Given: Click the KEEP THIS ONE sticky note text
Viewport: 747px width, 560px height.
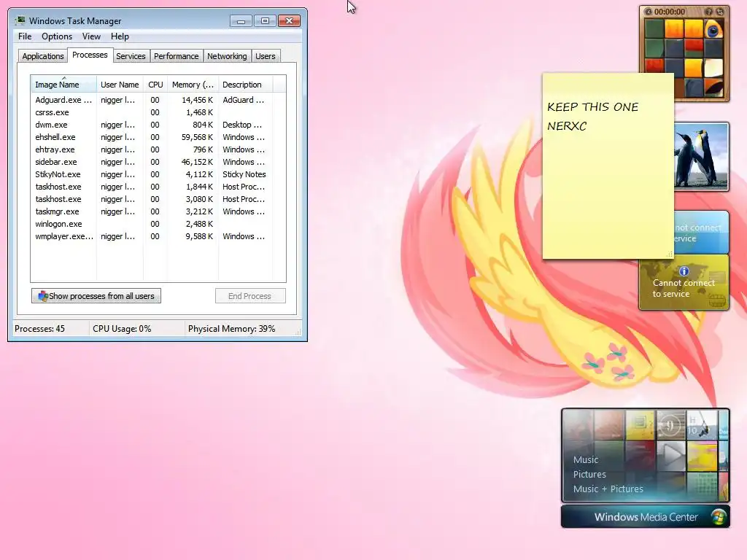Looking at the screenshot, I should [x=592, y=107].
